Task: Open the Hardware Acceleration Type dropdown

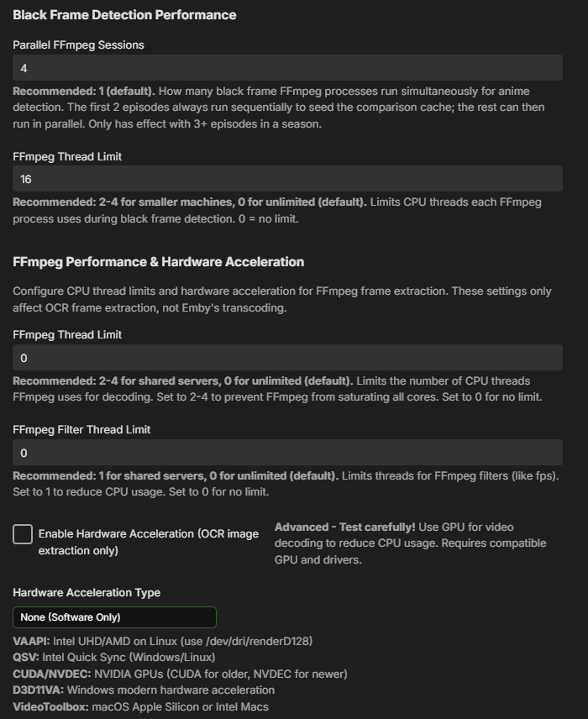Action: point(114,617)
